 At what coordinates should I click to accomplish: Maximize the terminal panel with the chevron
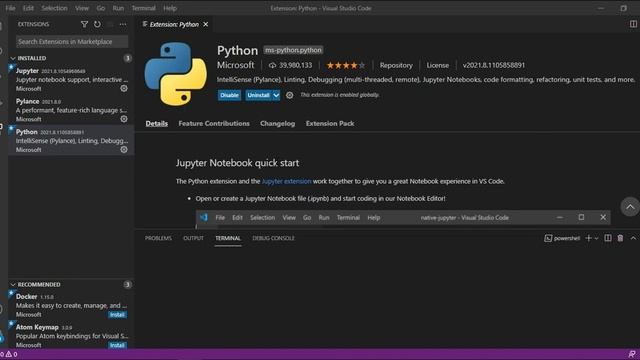(633, 238)
